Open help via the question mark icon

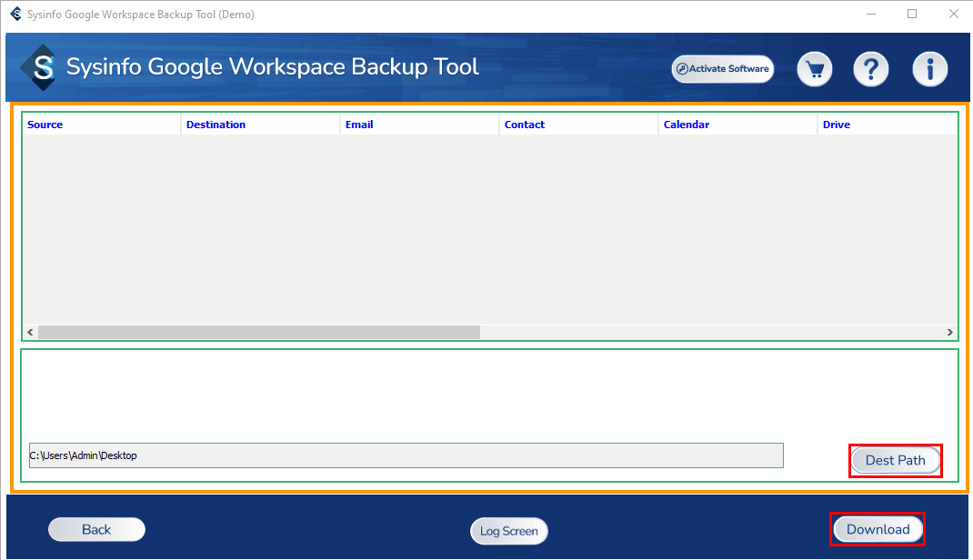[x=870, y=69]
